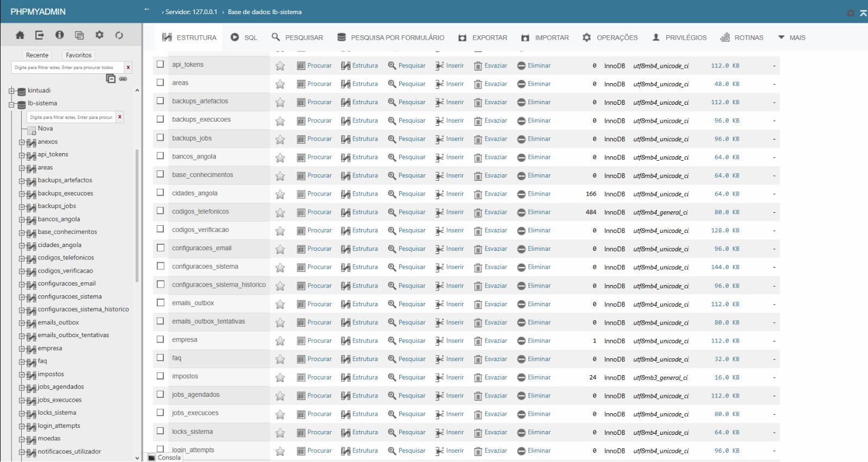868x462 pixels.
Task: Check the locks_sistema table checkbox
Action: pyautogui.click(x=161, y=431)
